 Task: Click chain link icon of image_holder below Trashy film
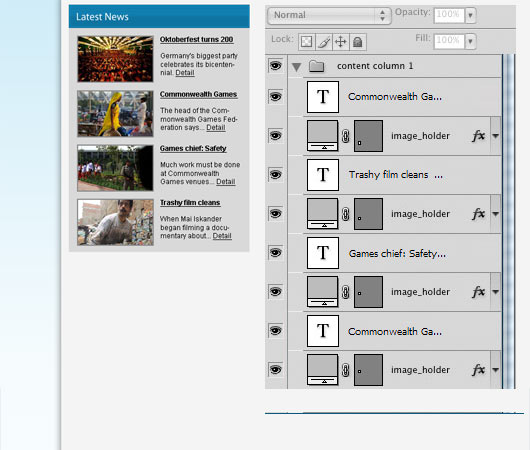point(346,214)
